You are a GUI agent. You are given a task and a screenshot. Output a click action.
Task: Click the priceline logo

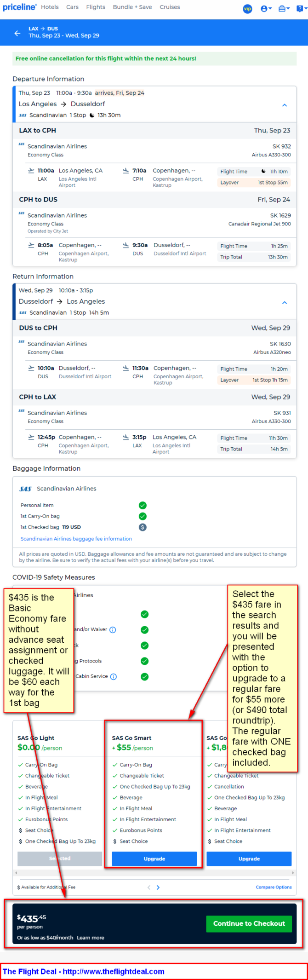pyautogui.click(x=19, y=7)
